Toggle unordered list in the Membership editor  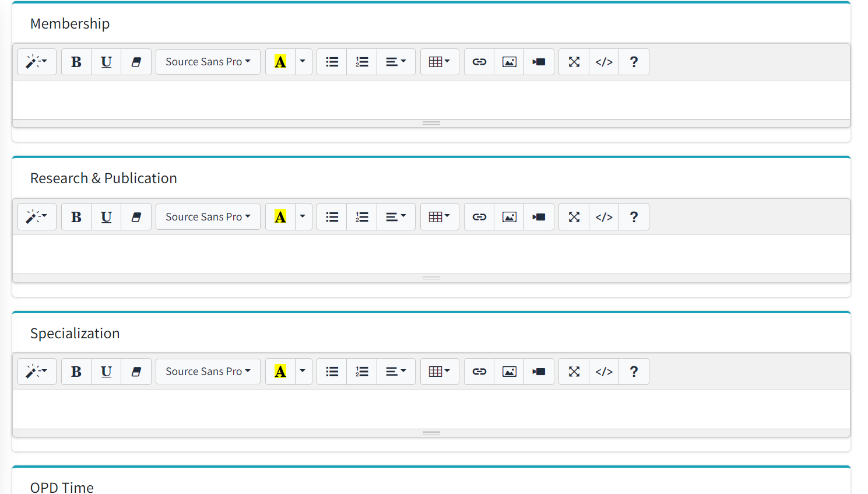coord(332,62)
